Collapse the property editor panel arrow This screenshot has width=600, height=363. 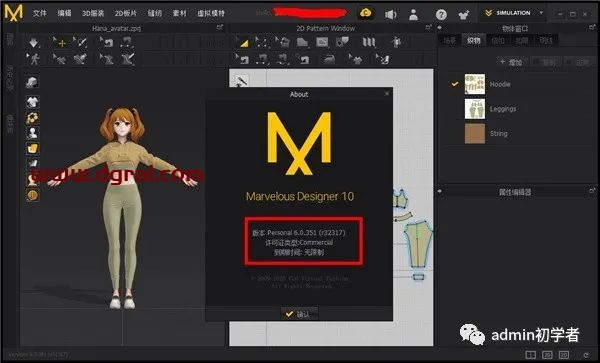point(440,191)
